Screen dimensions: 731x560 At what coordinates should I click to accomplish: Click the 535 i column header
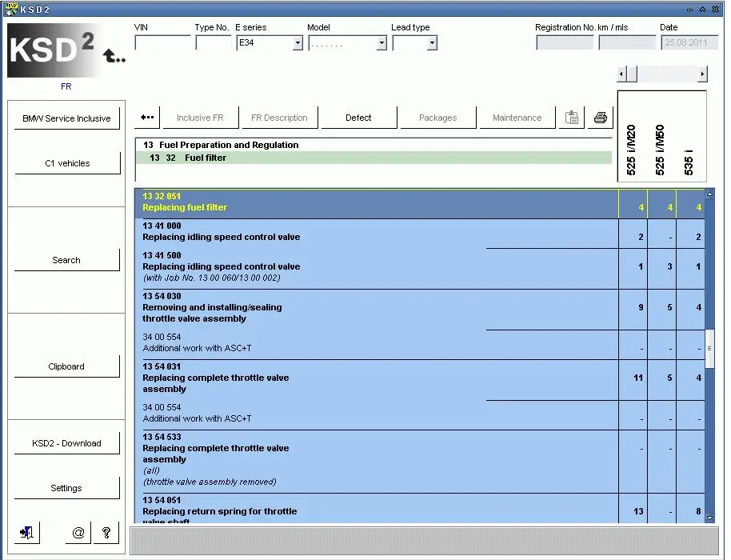pyautogui.click(x=689, y=162)
